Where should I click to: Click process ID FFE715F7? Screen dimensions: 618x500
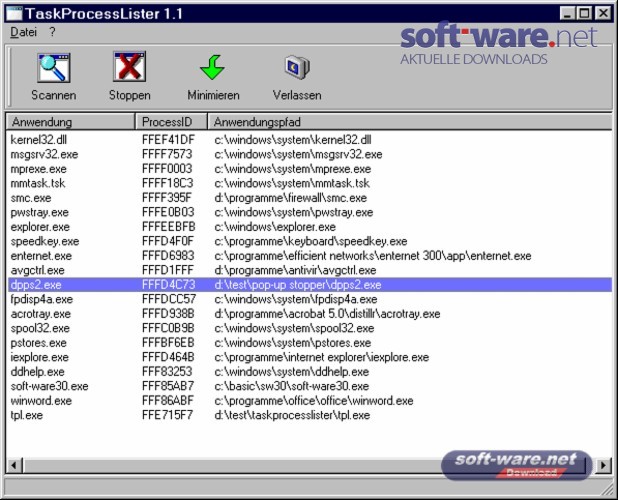tap(168, 415)
